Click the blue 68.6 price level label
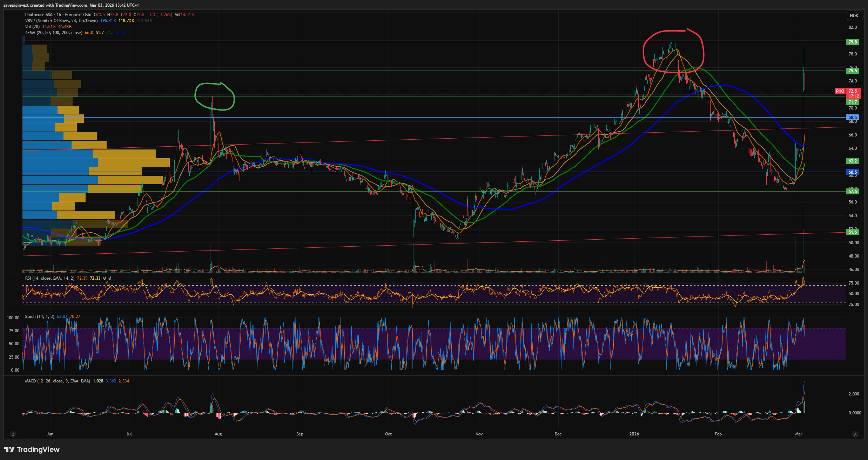 point(853,118)
